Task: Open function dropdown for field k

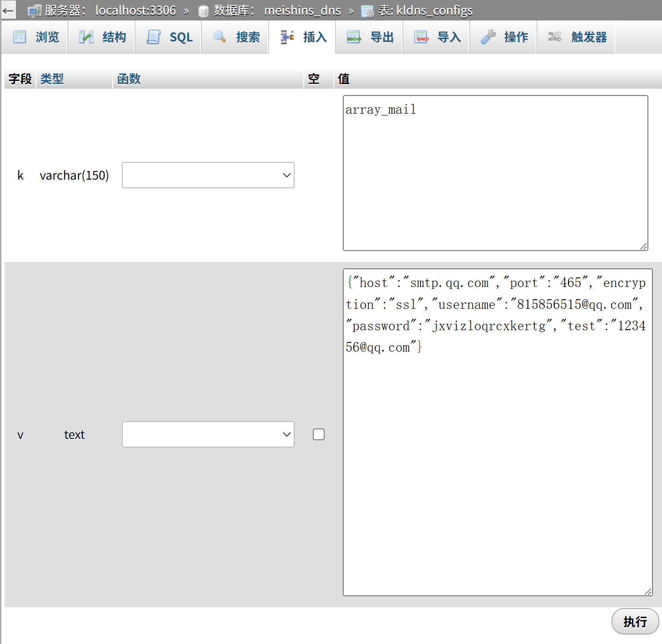Action: tap(208, 175)
